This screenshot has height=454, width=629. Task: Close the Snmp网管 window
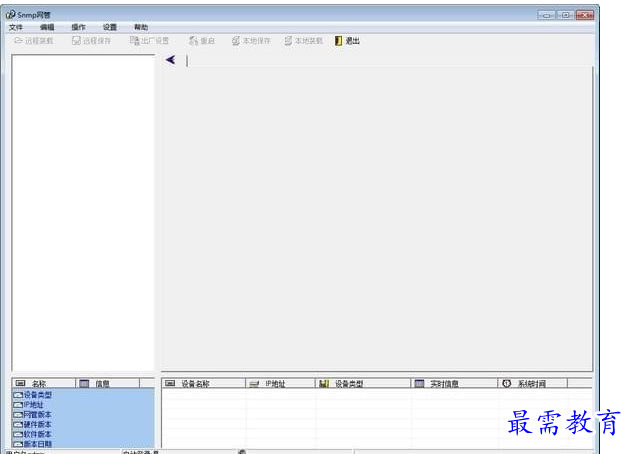click(x=585, y=15)
